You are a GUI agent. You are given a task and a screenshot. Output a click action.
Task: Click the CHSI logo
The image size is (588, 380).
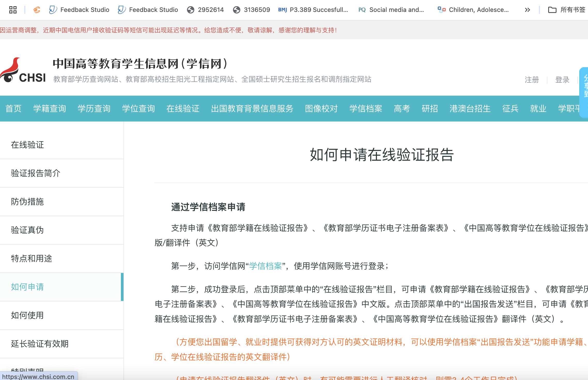coord(23,70)
